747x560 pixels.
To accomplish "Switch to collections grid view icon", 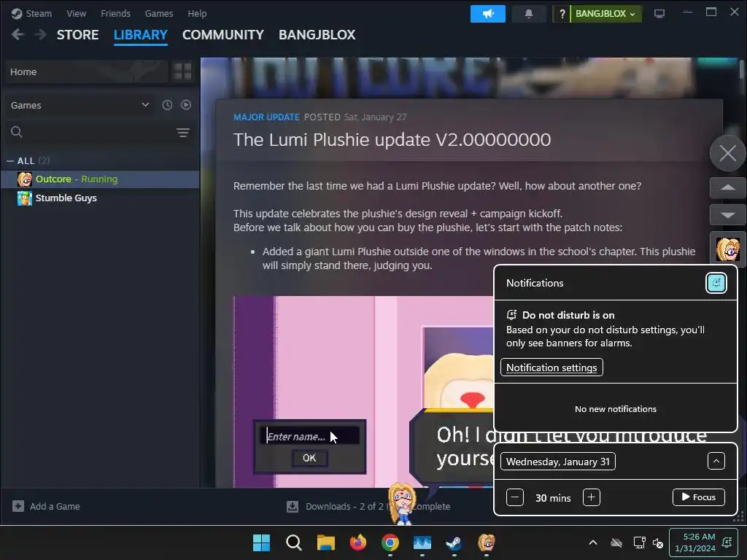I will click(182, 72).
